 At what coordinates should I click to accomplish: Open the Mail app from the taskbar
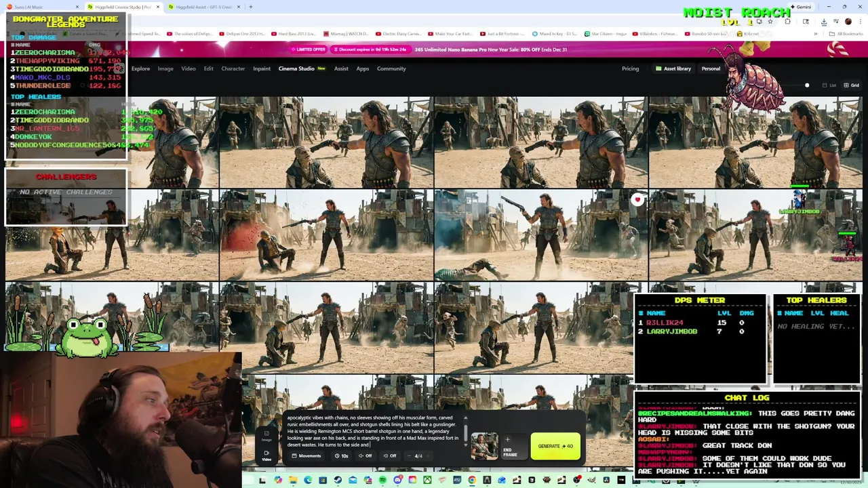[353, 481]
